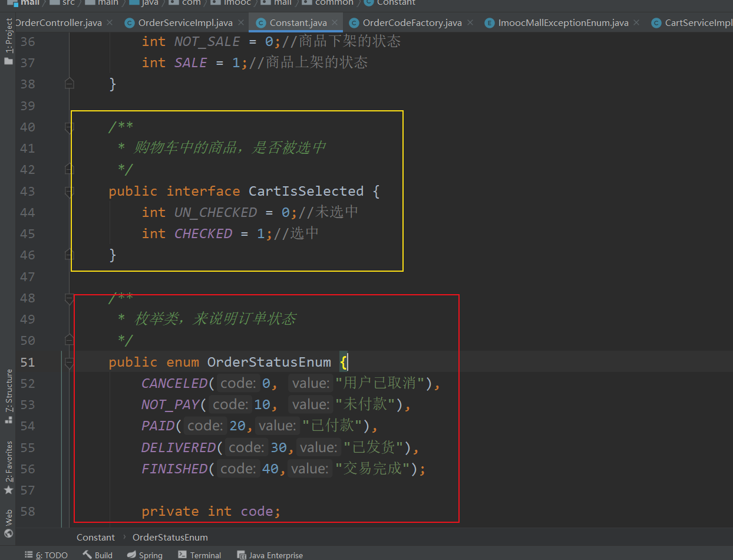733x560 pixels.
Task: Close the ImoocMallExceptionEnum.java tab
Action: tap(637, 22)
